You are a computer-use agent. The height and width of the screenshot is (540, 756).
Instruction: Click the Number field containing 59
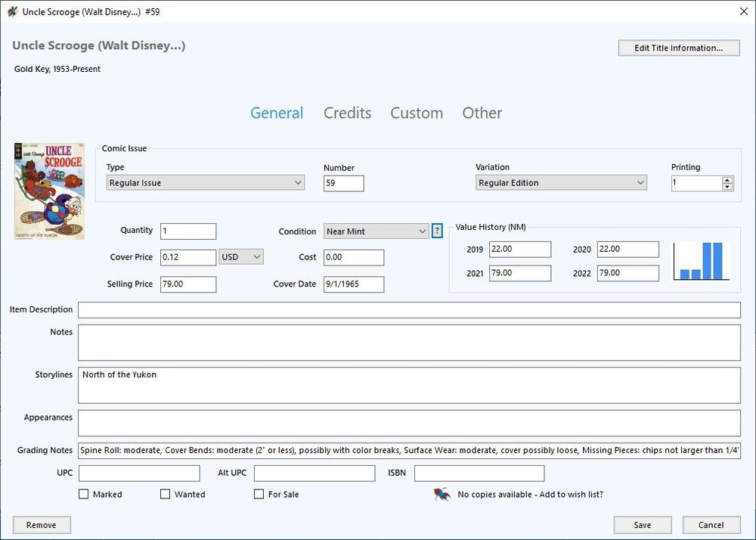[x=344, y=183]
